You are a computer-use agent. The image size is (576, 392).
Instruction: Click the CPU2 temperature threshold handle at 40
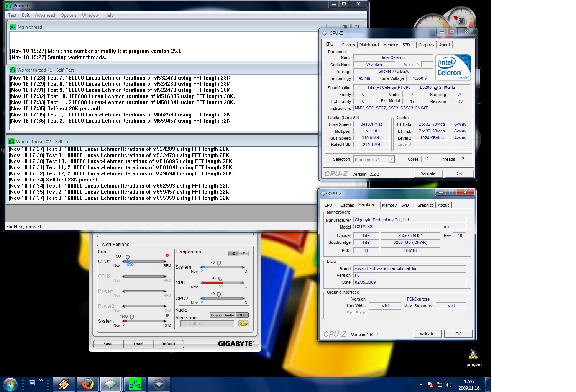tap(219, 294)
